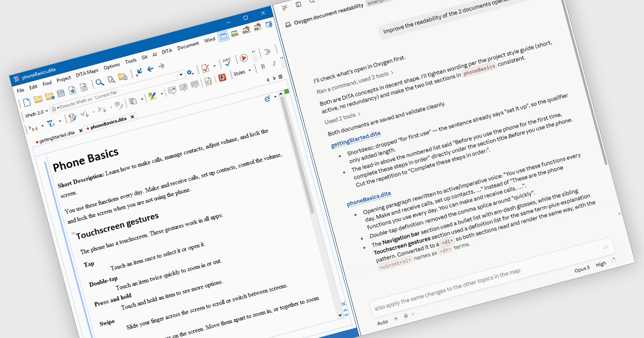This screenshot has height=338, width=644.
Task: Open the DITA Maps menu
Action: [87, 72]
